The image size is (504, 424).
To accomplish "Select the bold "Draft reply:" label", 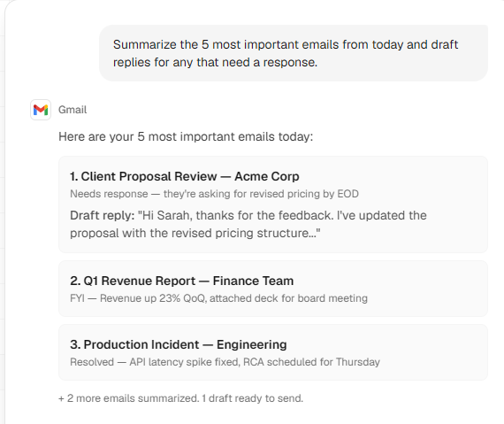I will tap(103, 215).
